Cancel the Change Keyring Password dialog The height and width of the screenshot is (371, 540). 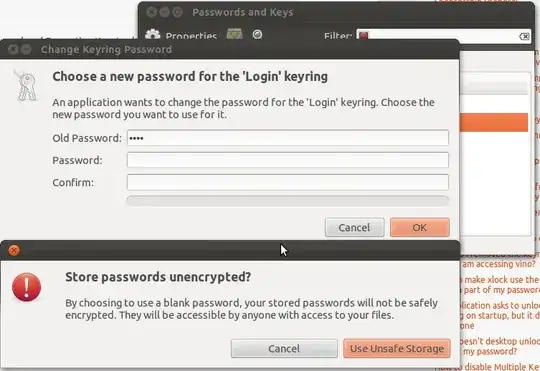[354, 227]
